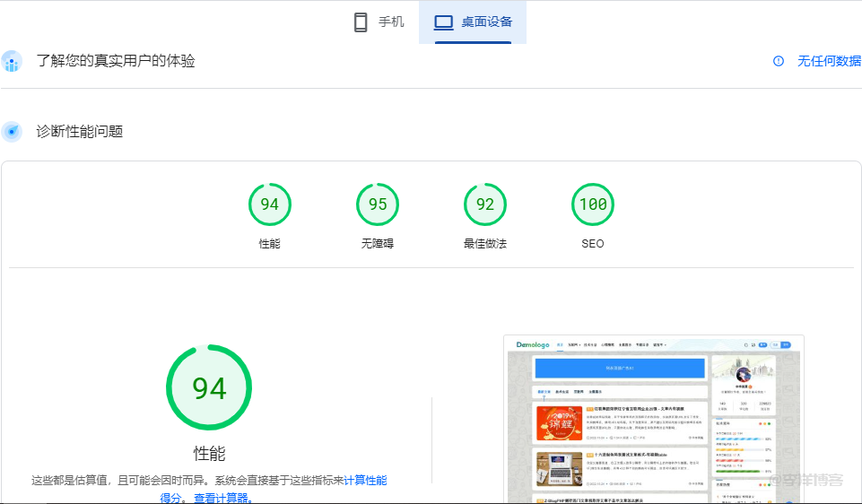Switch to the 桌面设备 tab

click(473, 22)
